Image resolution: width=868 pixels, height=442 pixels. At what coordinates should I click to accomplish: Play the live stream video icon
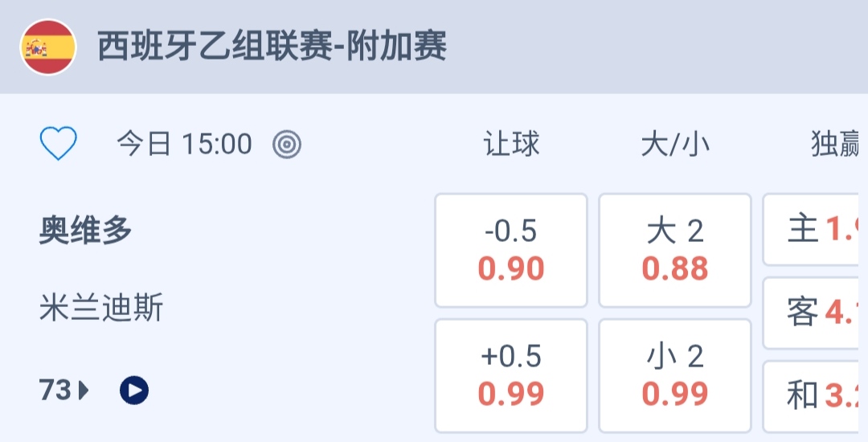click(x=134, y=391)
